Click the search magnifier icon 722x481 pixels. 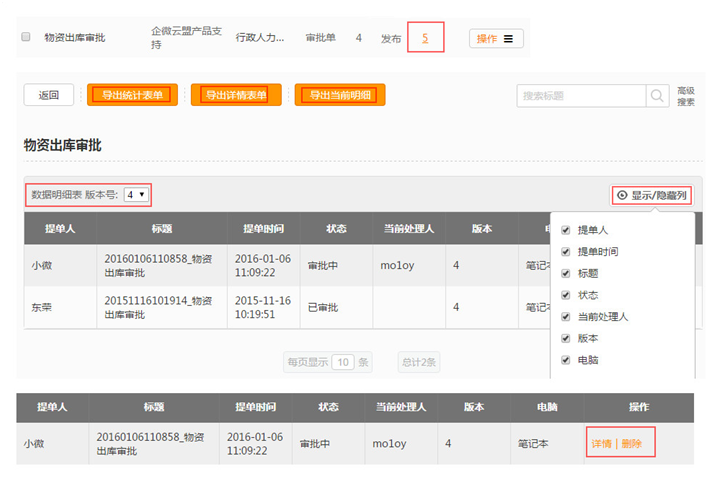click(x=658, y=96)
